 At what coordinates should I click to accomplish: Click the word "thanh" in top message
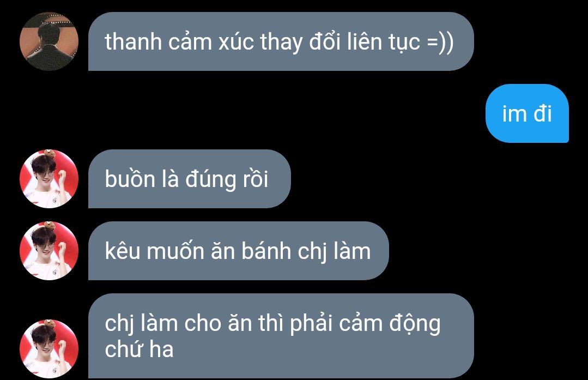click(x=133, y=41)
